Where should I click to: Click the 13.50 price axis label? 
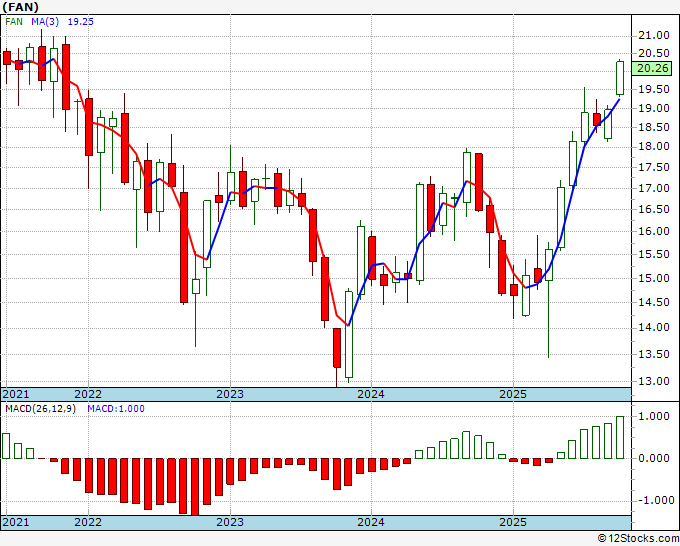point(654,354)
